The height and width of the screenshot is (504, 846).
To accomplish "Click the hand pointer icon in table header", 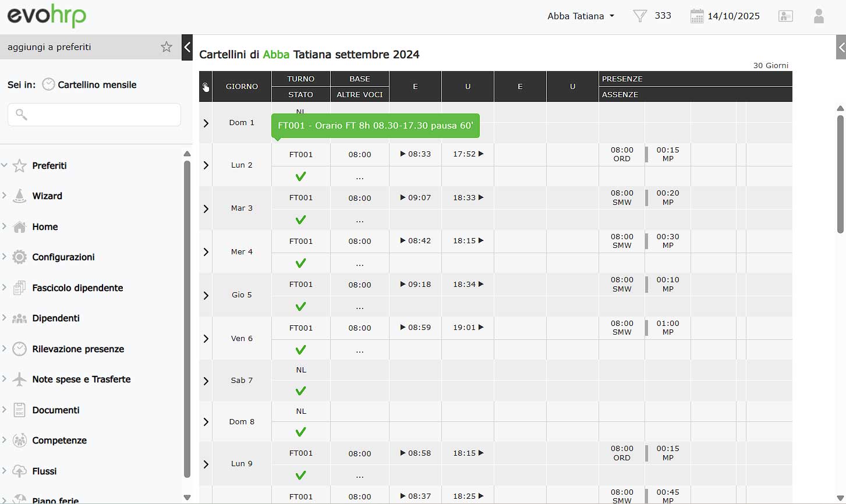I will coord(206,87).
